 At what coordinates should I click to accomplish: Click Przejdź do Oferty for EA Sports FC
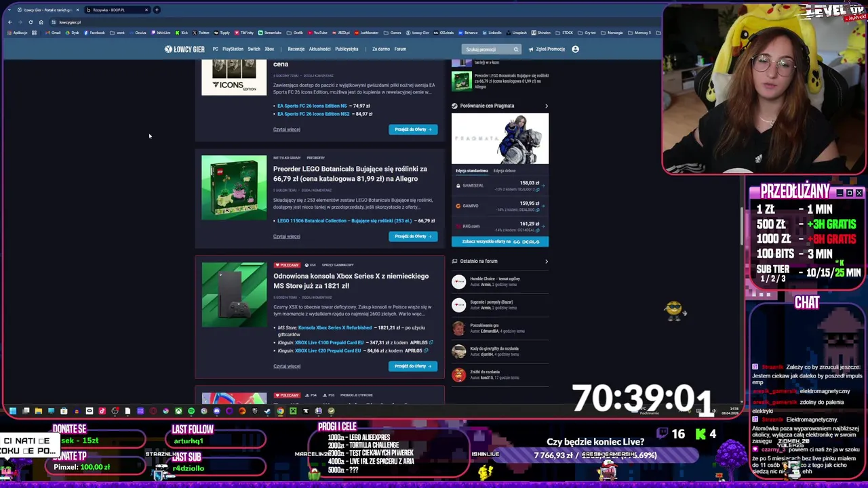click(413, 129)
